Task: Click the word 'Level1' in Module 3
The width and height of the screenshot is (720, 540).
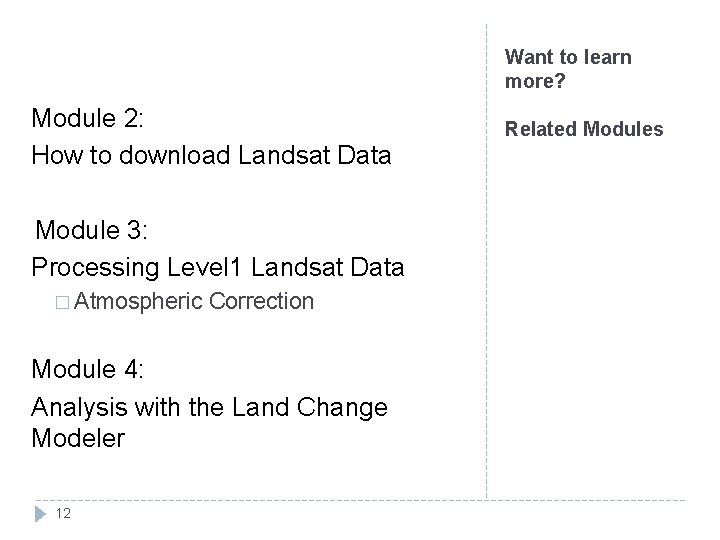Action: click(204, 267)
